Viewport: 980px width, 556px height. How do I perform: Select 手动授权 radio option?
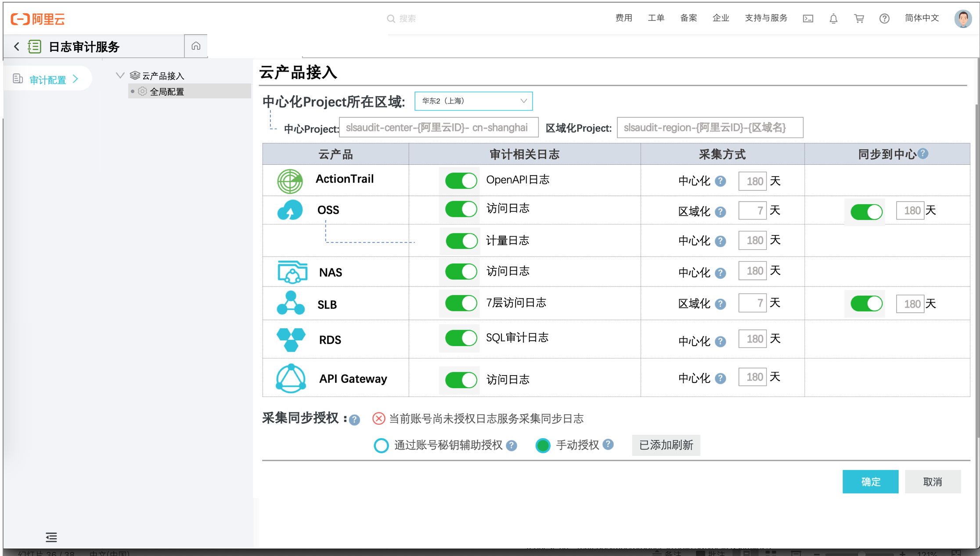[x=543, y=445]
